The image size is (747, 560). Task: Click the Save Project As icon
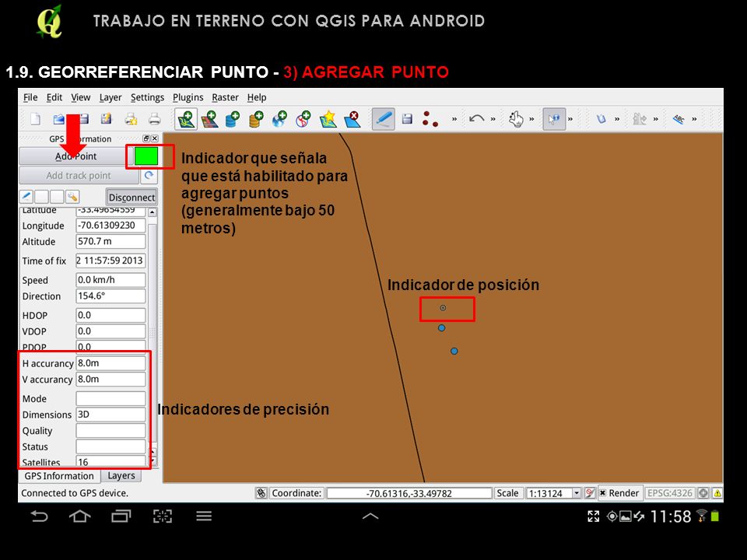click(106, 118)
